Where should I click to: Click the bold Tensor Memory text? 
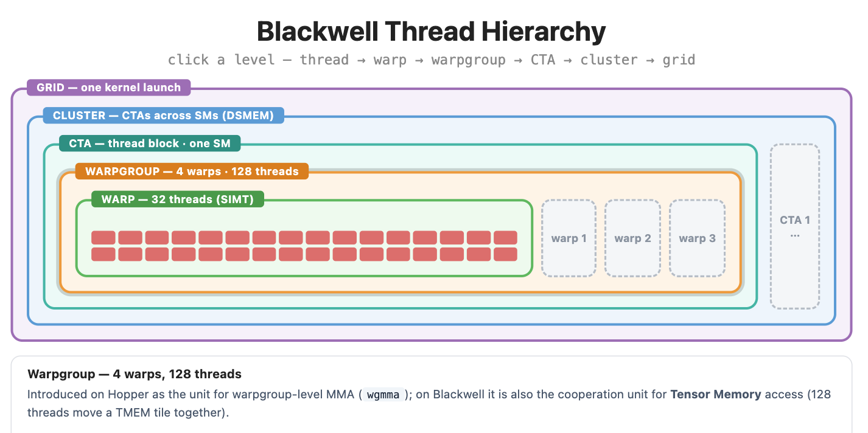tap(716, 394)
